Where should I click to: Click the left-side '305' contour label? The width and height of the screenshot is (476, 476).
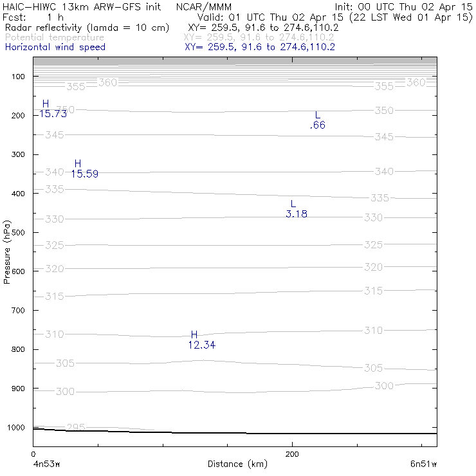click(65, 363)
